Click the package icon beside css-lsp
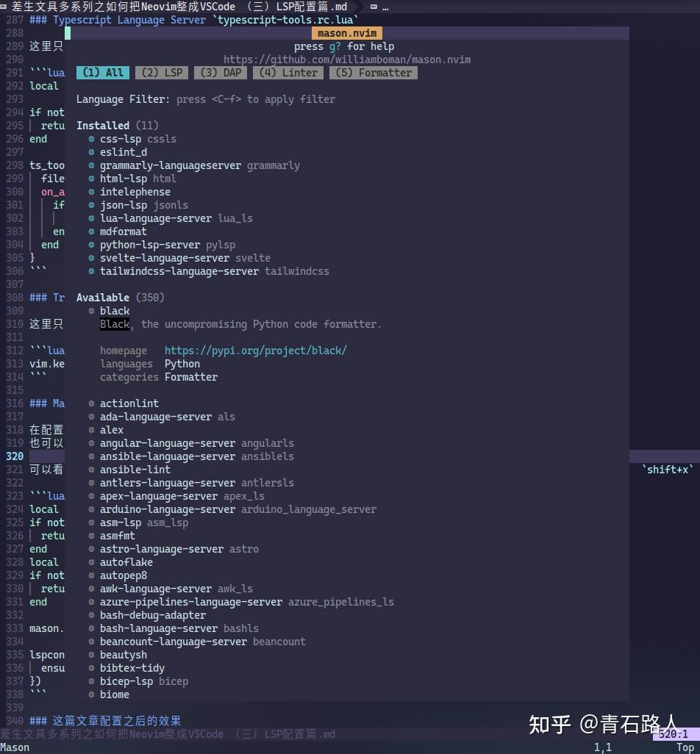700x754 pixels. tap(90, 139)
